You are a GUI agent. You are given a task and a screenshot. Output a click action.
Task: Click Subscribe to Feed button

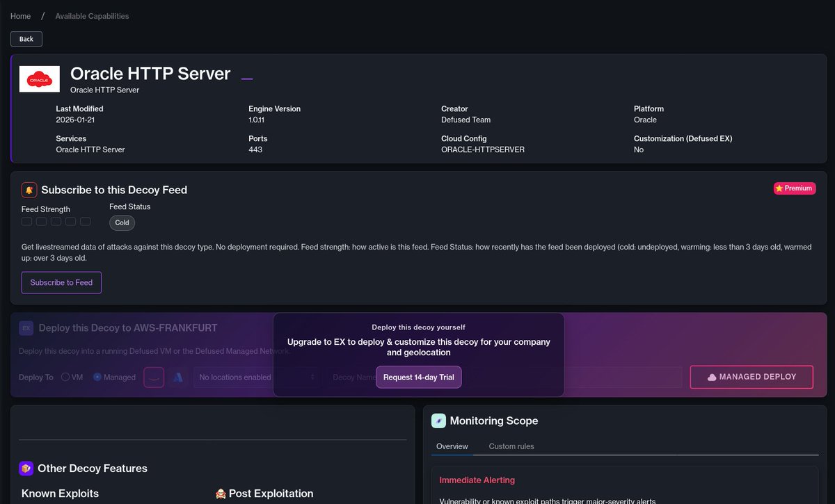click(61, 283)
